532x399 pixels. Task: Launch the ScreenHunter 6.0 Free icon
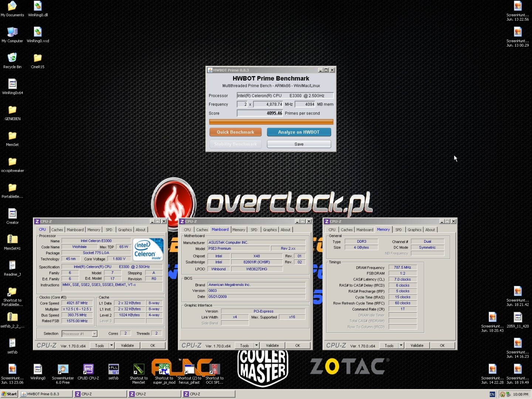(63, 374)
